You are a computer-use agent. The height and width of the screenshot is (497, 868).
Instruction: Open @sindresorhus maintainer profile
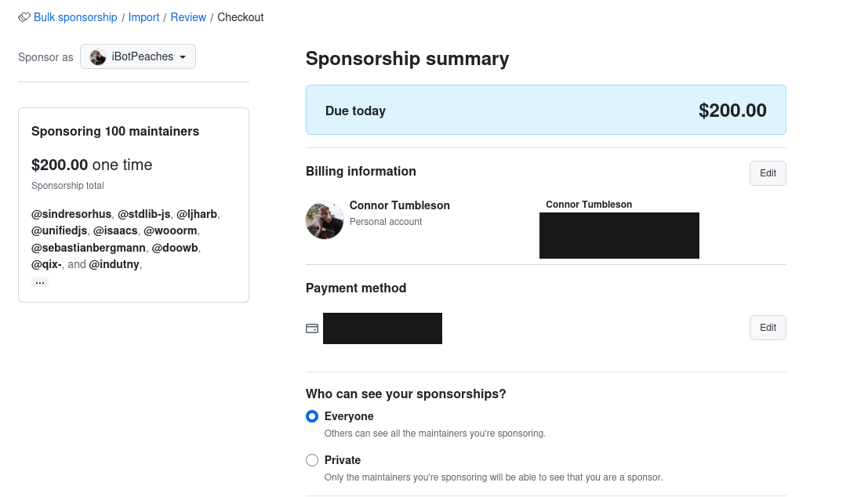pyautogui.click(x=71, y=214)
